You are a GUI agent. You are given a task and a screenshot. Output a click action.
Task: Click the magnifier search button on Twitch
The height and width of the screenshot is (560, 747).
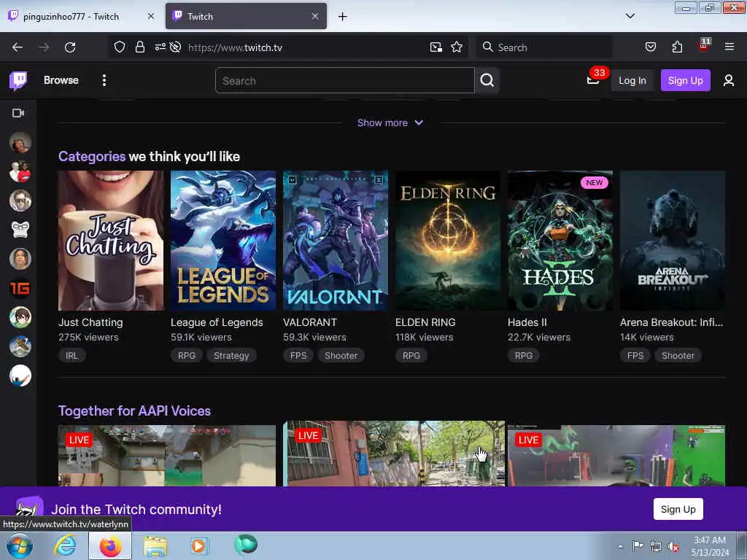[x=487, y=80]
